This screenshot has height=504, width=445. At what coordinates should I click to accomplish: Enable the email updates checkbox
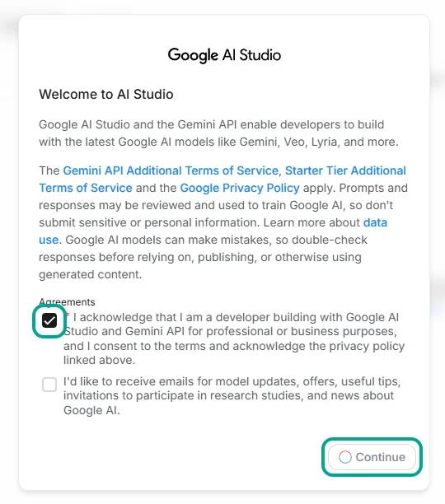pyautogui.click(x=49, y=385)
